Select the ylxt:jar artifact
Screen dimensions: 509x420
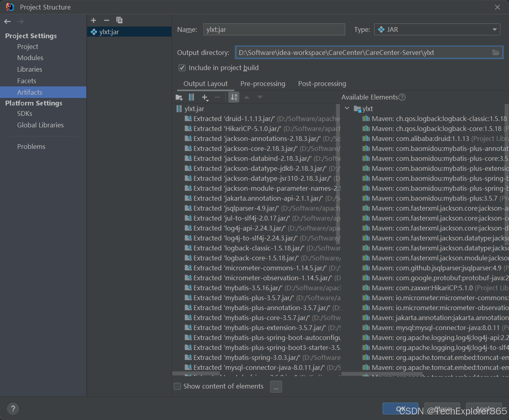129,32
